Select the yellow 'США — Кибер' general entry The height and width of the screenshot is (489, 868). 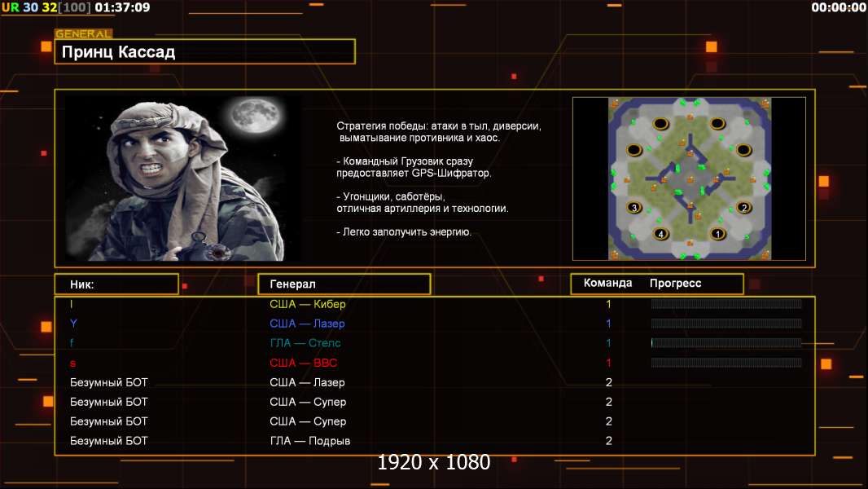[x=308, y=304]
